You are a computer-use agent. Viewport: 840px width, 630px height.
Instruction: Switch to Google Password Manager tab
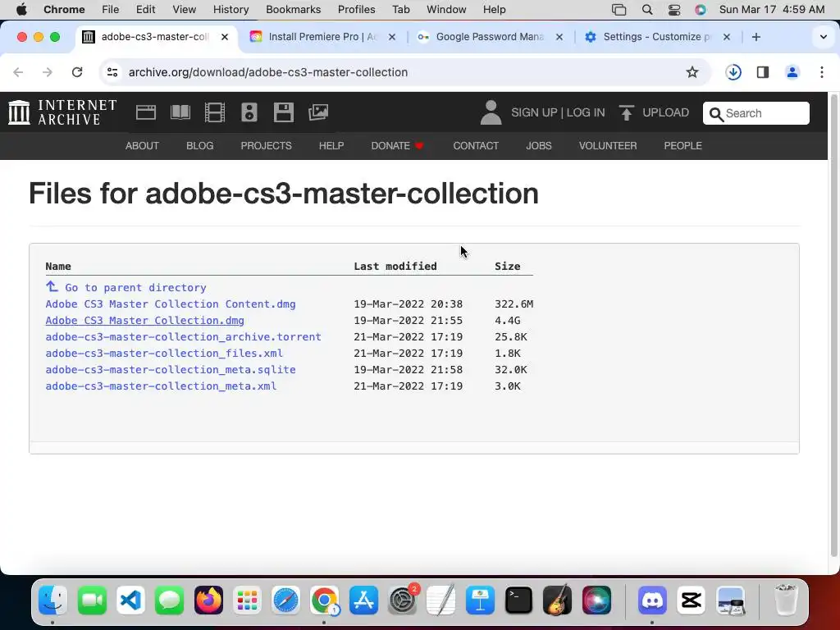[490, 37]
